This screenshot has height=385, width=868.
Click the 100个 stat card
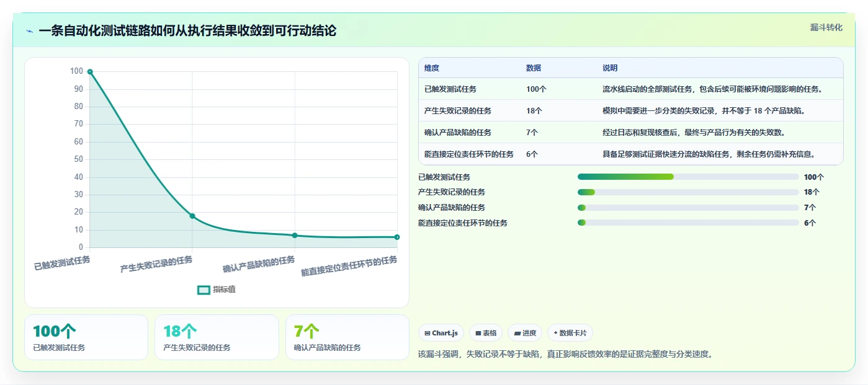(x=86, y=337)
